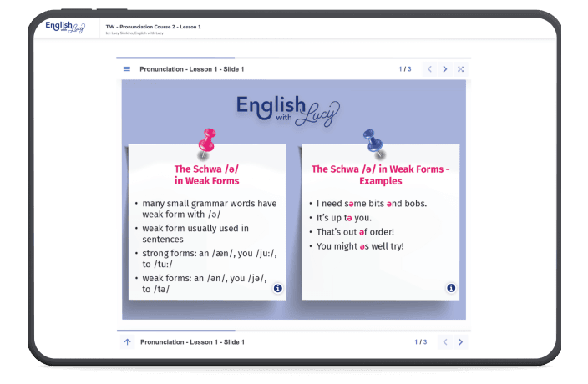Click the bottom 1 / 3 page counter
The width and height of the screenshot is (588, 384).
420,342
